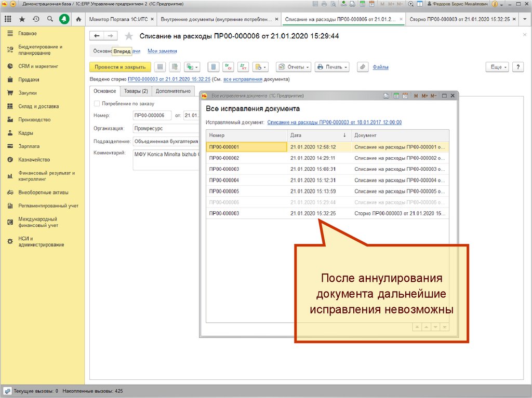Select the ПР00-000004 row in corrections list
This screenshot has height=398, width=532.
tap(224, 180)
